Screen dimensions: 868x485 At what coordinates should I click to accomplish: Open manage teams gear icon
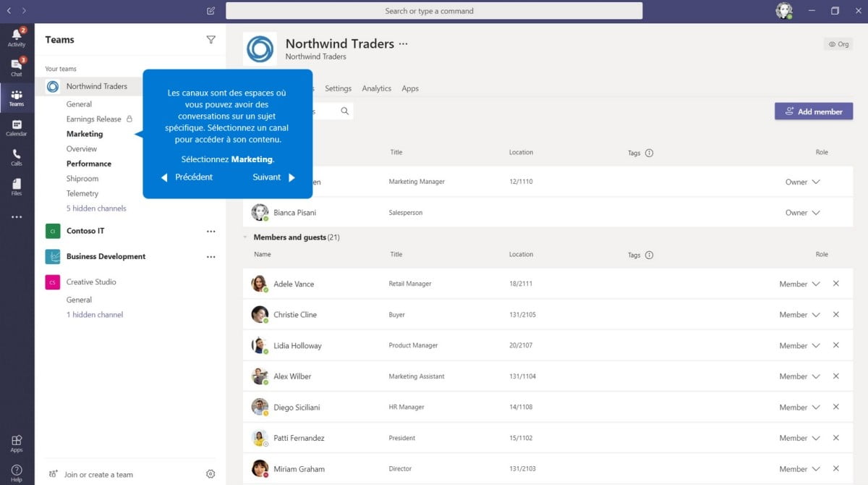point(210,474)
